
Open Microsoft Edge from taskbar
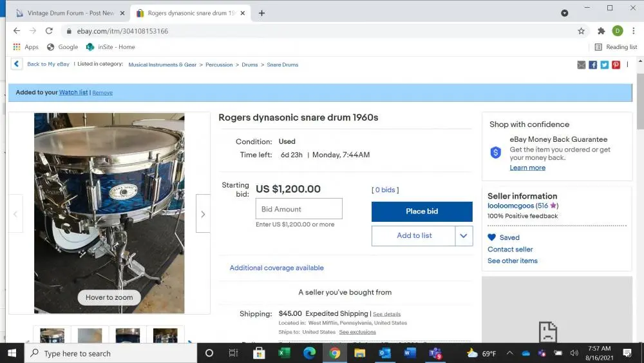309,353
